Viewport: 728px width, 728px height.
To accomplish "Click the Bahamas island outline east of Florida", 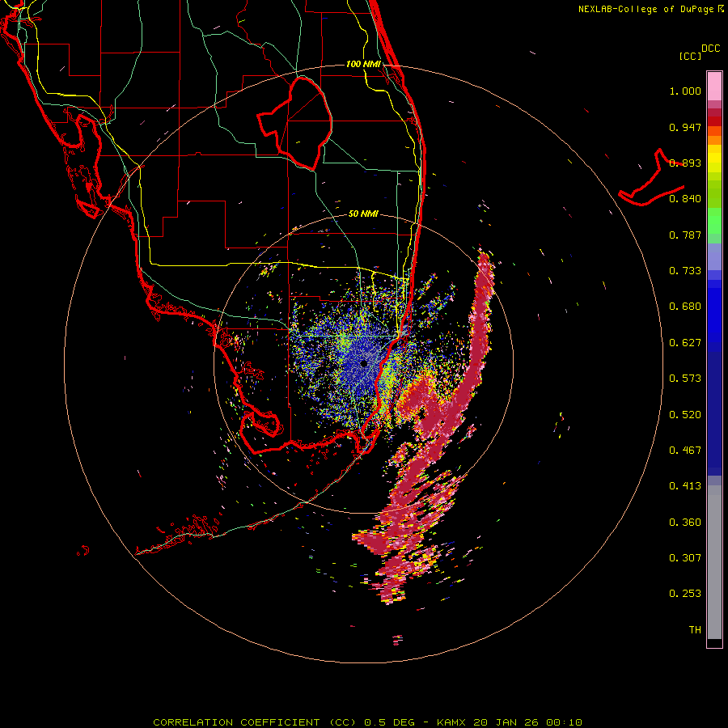I will 652,178.
